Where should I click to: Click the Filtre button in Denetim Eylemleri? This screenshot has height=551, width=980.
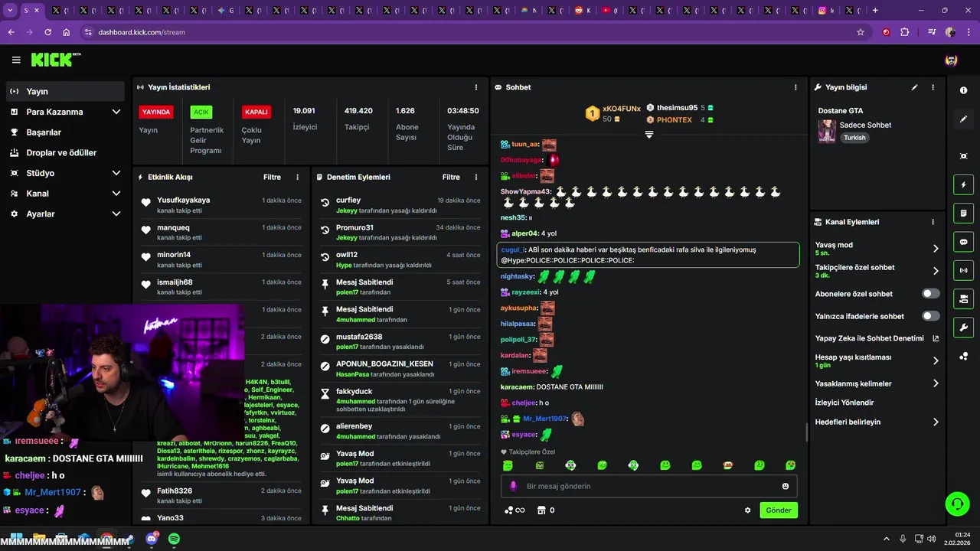pos(451,177)
